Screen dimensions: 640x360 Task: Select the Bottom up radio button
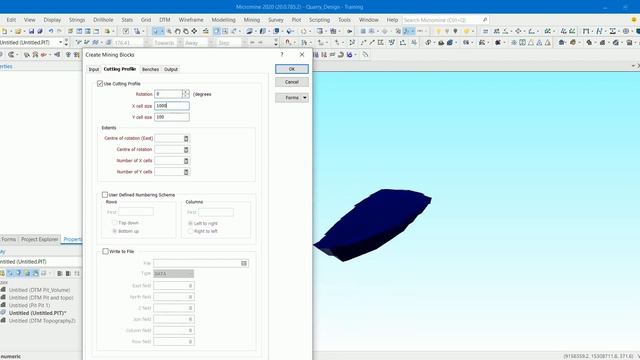115,231
